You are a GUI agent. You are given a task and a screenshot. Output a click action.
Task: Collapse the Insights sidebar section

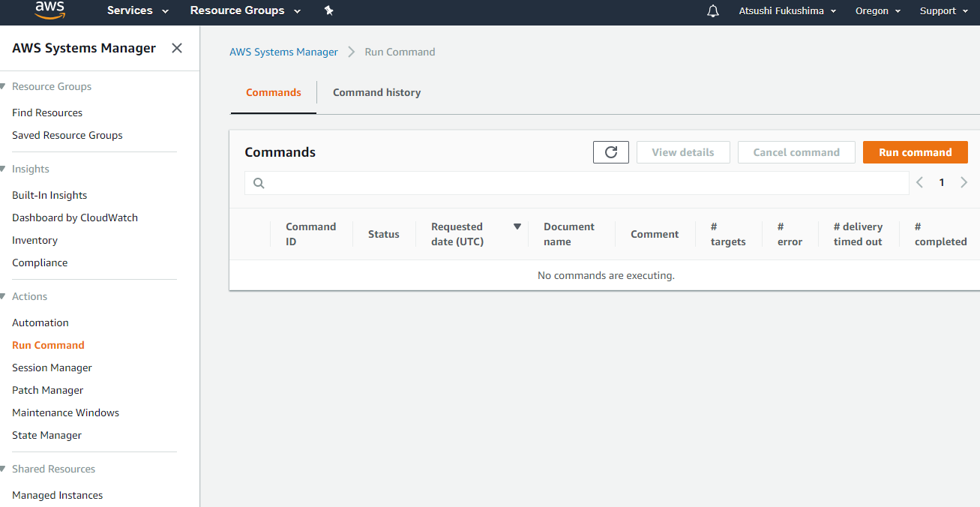3,169
